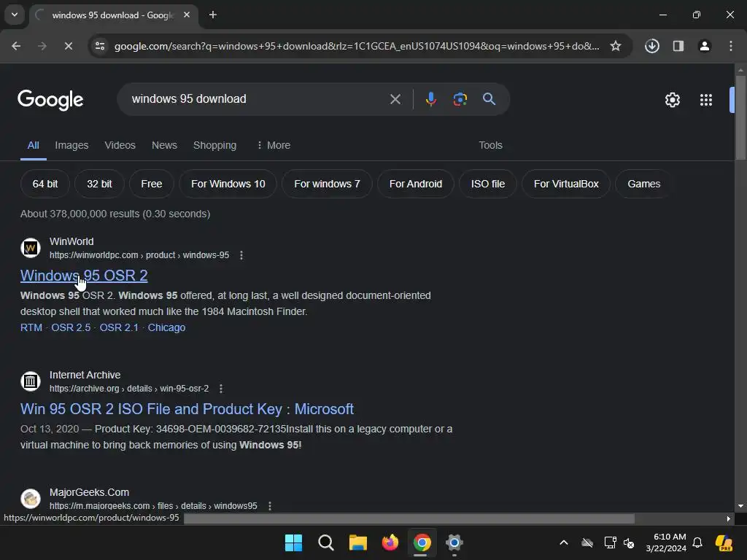Go to the Google homepage logo
Image resolution: width=747 pixels, height=560 pixels.
(x=50, y=100)
